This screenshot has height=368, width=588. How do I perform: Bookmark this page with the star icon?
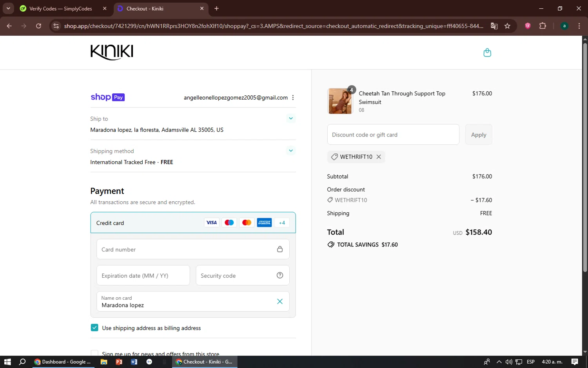click(x=507, y=26)
